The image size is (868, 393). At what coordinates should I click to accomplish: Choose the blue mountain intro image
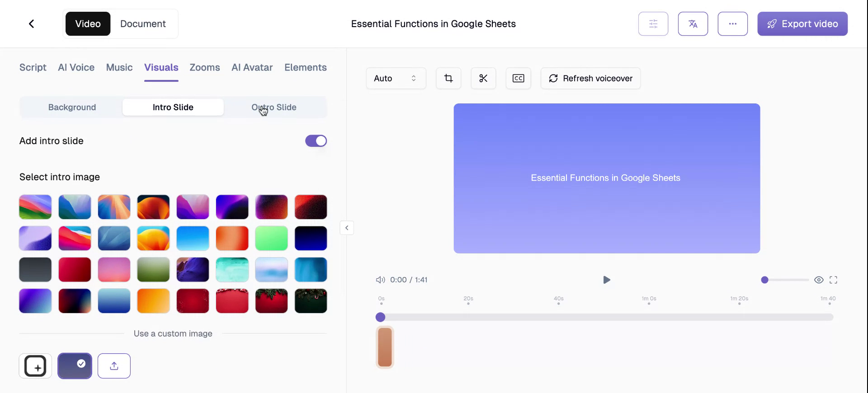(75, 207)
